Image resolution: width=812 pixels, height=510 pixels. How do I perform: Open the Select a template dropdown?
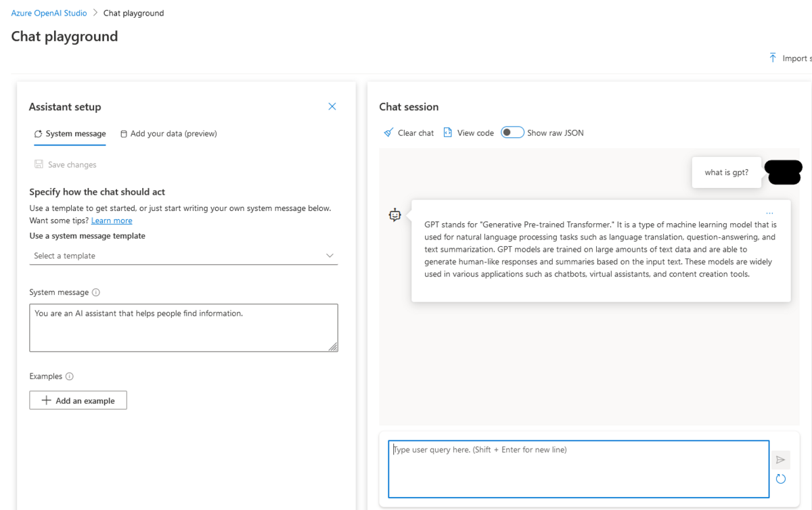pos(183,256)
